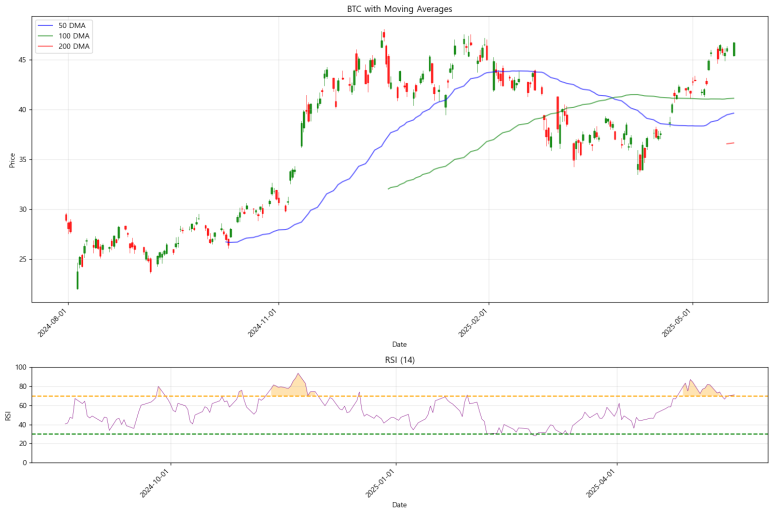The image size is (773, 514).
Task: Select the green 100 DMA legend line swatch
Action: click(x=45, y=36)
